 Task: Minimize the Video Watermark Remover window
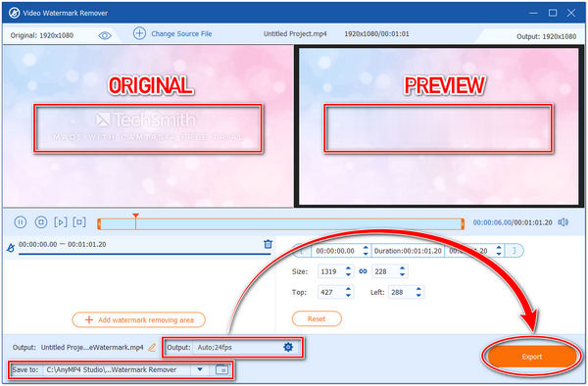[x=533, y=13]
